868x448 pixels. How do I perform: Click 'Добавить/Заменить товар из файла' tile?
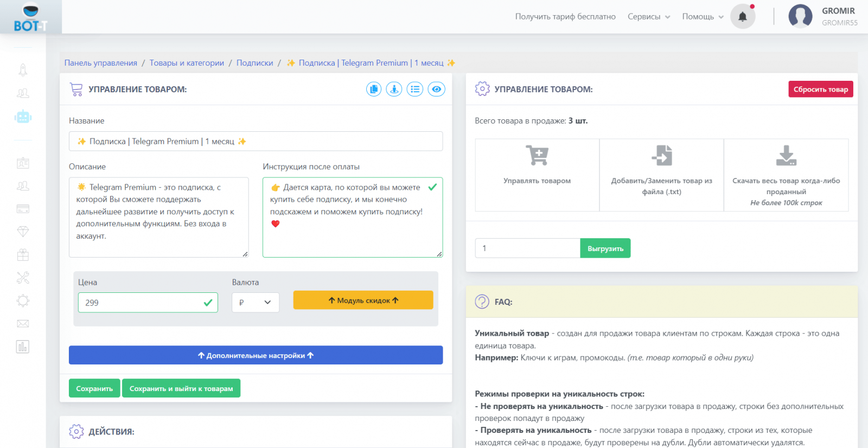click(662, 175)
